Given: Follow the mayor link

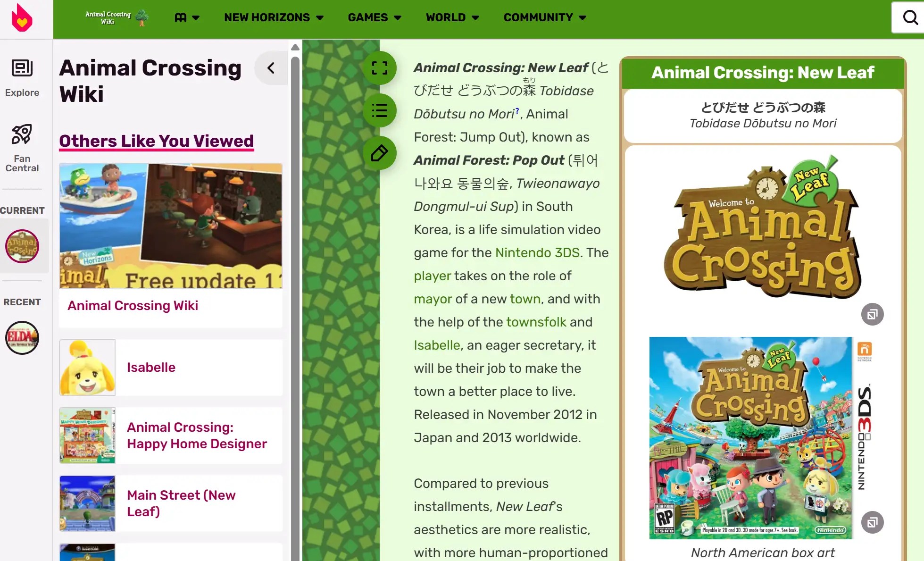Looking at the screenshot, I should click(x=433, y=299).
